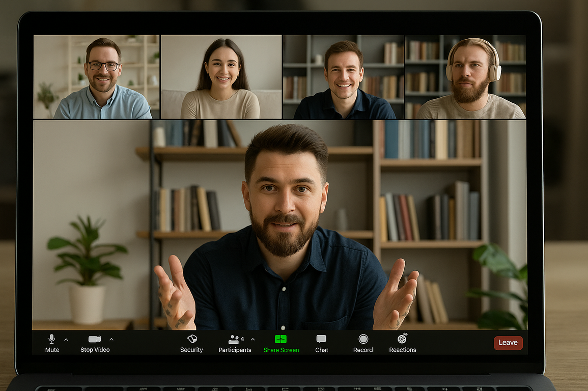
Task: Click the Stop Video camera icon
Action: [95, 339]
